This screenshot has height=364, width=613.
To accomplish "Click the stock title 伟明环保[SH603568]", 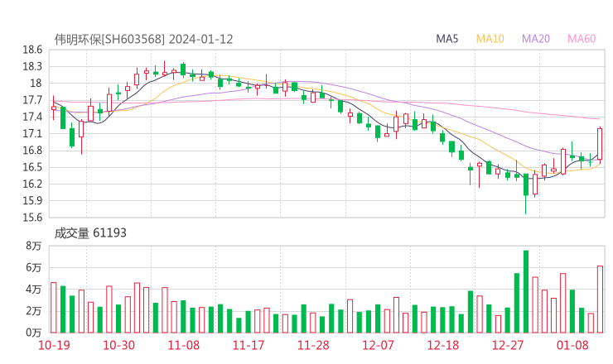I will coord(109,40).
